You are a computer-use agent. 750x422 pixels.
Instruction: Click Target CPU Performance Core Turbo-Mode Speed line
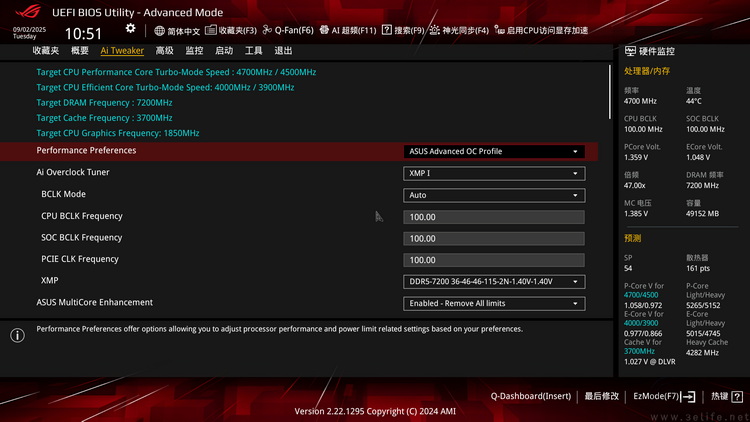click(x=176, y=72)
